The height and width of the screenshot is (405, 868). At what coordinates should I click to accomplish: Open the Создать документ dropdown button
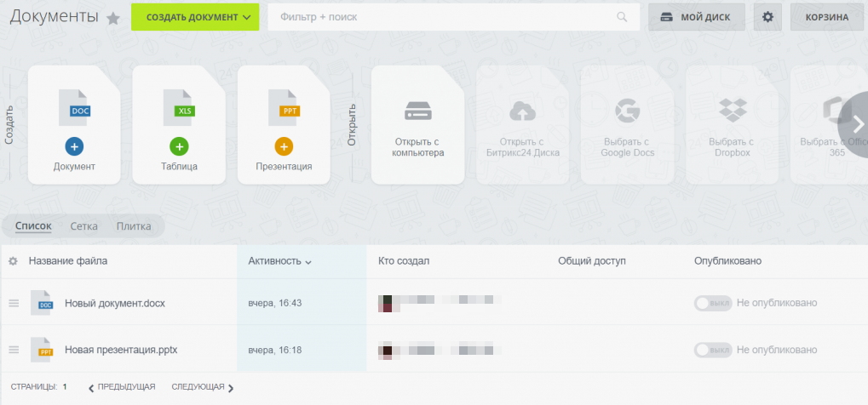pyautogui.click(x=195, y=17)
